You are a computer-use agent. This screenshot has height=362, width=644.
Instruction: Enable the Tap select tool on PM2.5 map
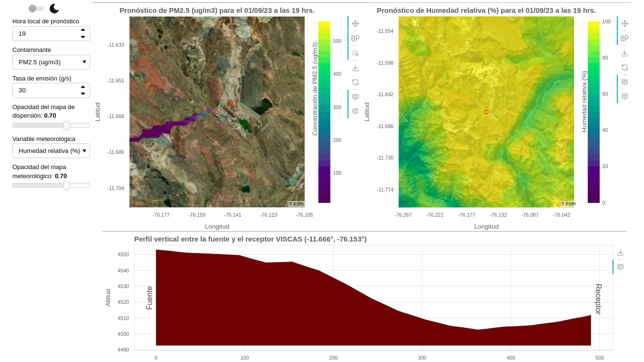[x=355, y=53]
